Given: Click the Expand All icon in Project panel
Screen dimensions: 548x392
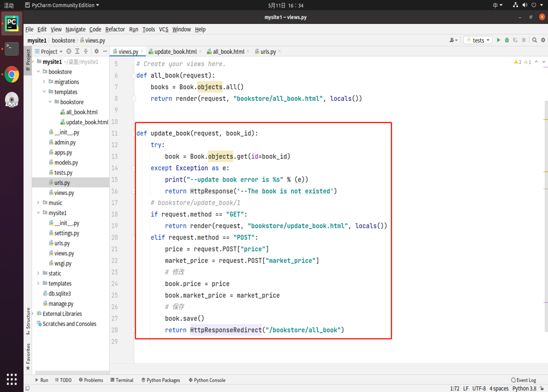Looking at the screenshot, I should point(77,51).
